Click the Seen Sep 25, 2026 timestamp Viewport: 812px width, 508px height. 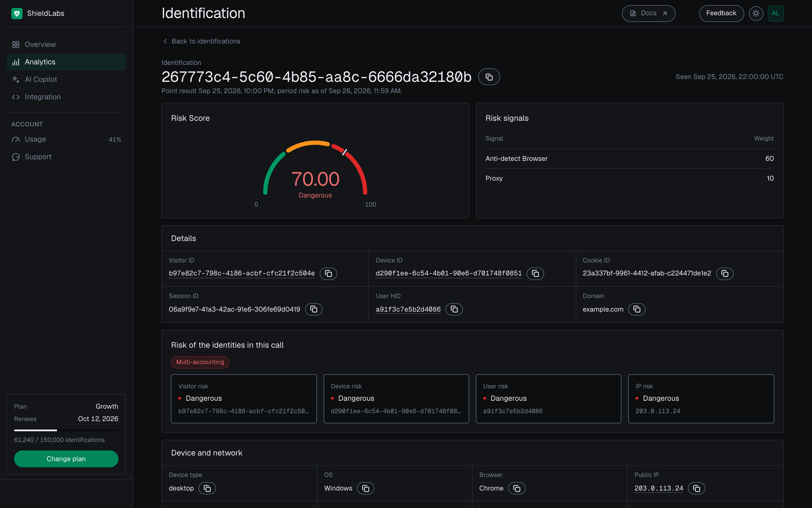pyautogui.click(x=729, y=76)
